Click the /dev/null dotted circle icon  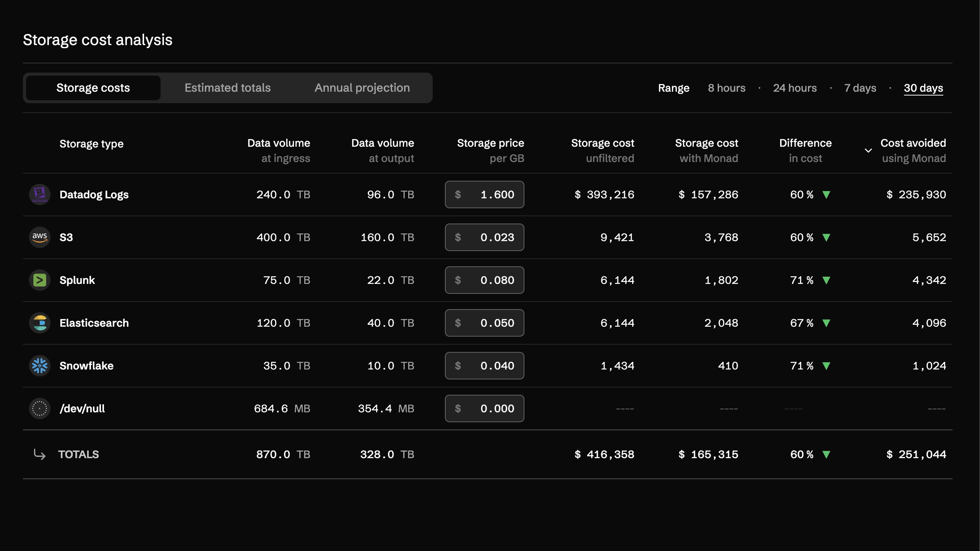point(40,408)
